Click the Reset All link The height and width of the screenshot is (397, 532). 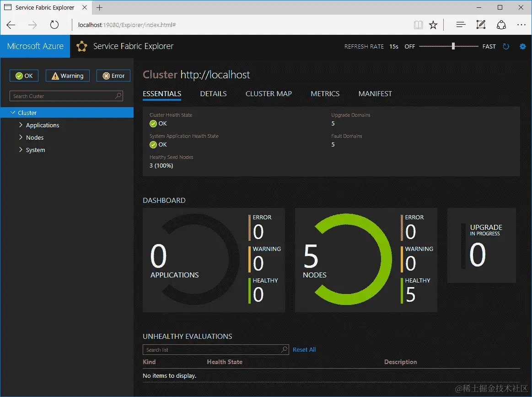(x=304, y=349)
